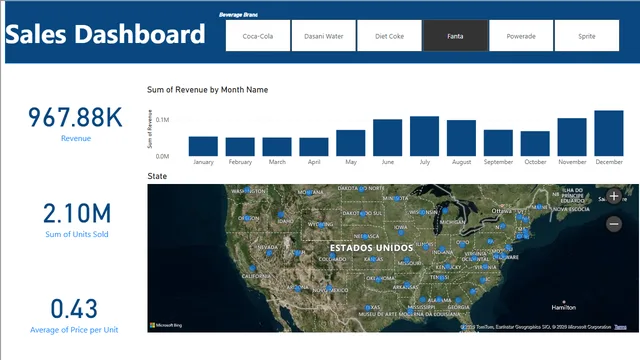Click the February revenue bar
This screenshot has width=640, height=360.
(x=240, y=147)
